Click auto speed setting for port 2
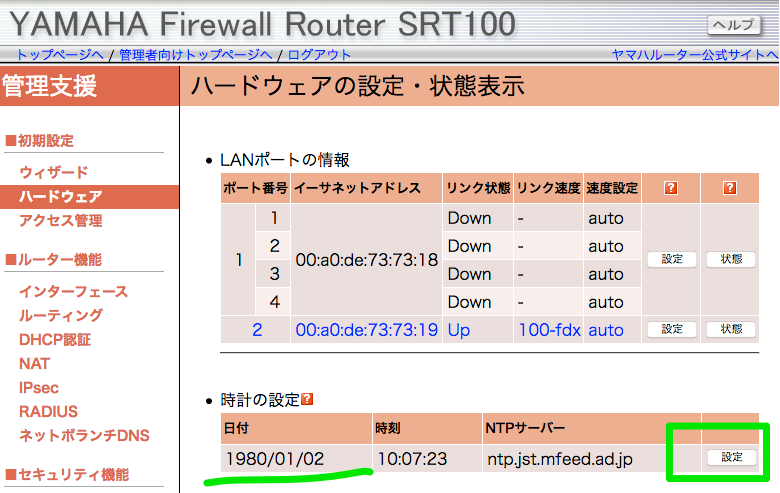The image size is (780, 493). [x=606, y=330]
